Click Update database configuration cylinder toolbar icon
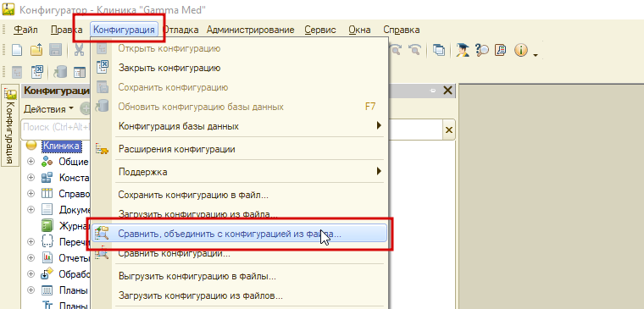 tap(60, 73)
